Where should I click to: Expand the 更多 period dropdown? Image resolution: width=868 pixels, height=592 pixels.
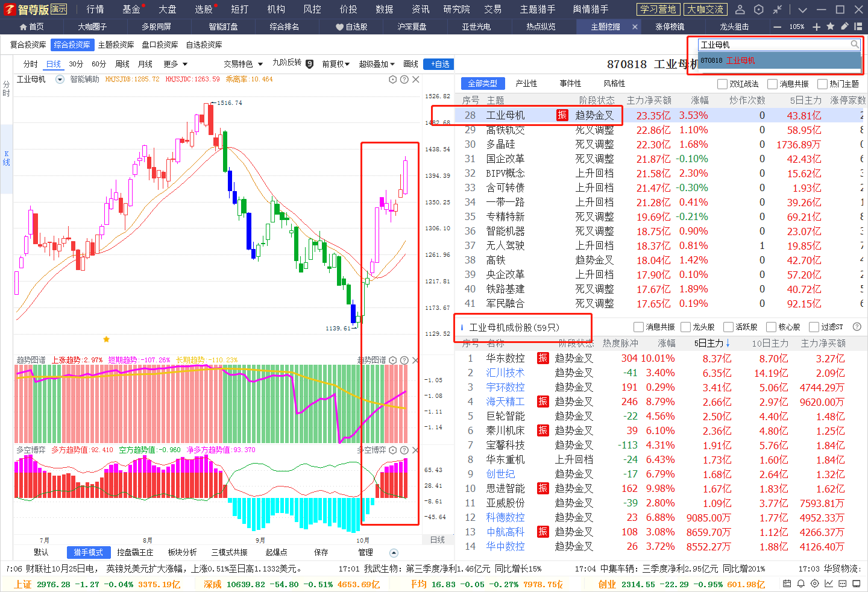pos(175,64)
